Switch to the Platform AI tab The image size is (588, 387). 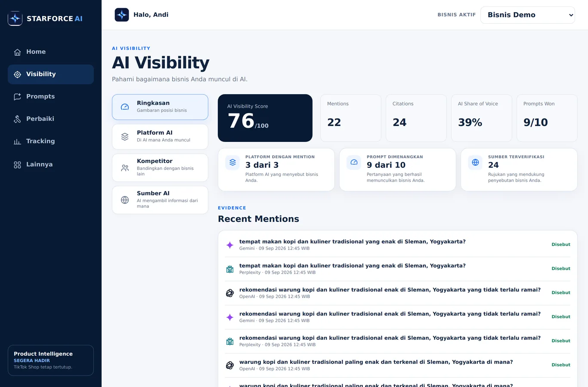tap(160, 137)
